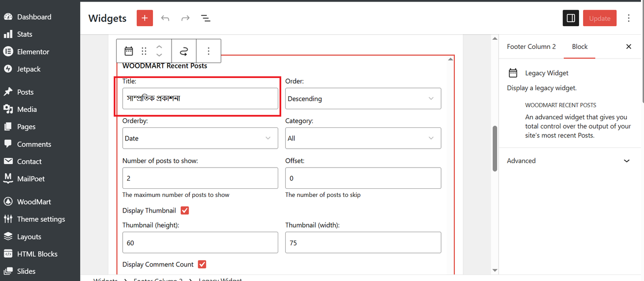Click the Title input field
The height and width of the screenshot is (281, 644).
200,99
